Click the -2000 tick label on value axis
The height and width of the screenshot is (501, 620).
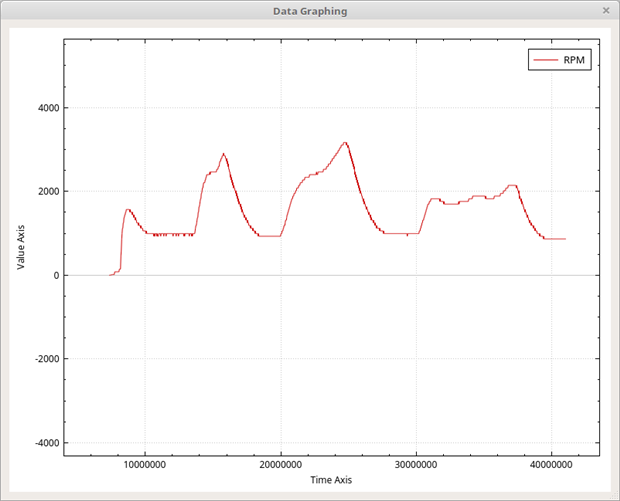pyautogui.click(x=43, y=359)
